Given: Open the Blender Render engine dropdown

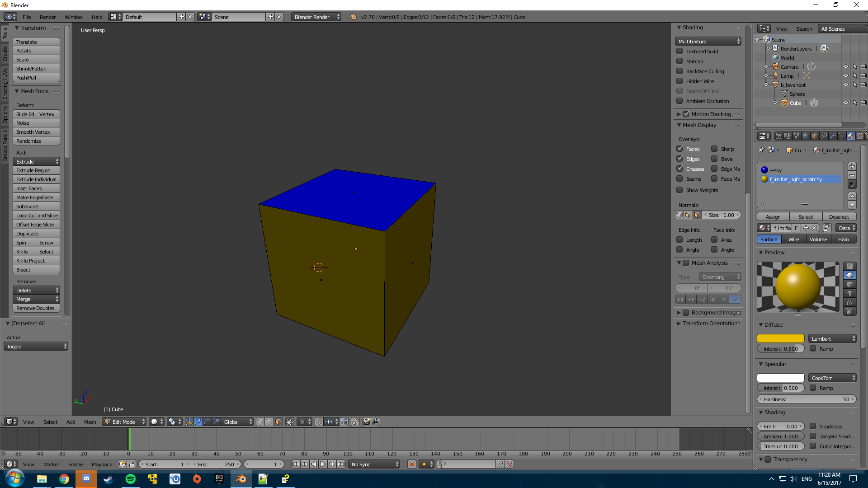Looking at the screenshot, I should (316, 17).
